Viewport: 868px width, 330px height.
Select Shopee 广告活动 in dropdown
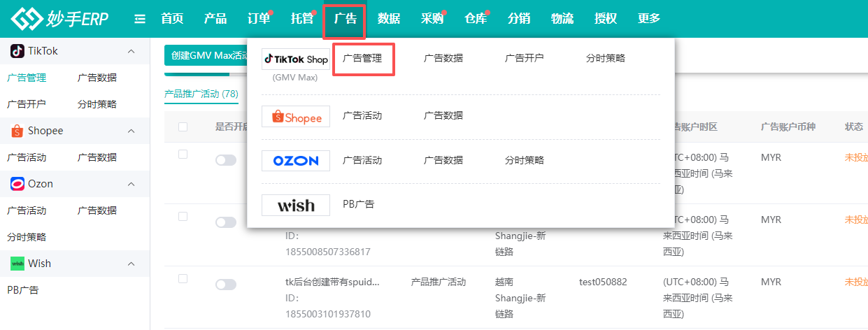pyautogui.click(x=362, y=116)
